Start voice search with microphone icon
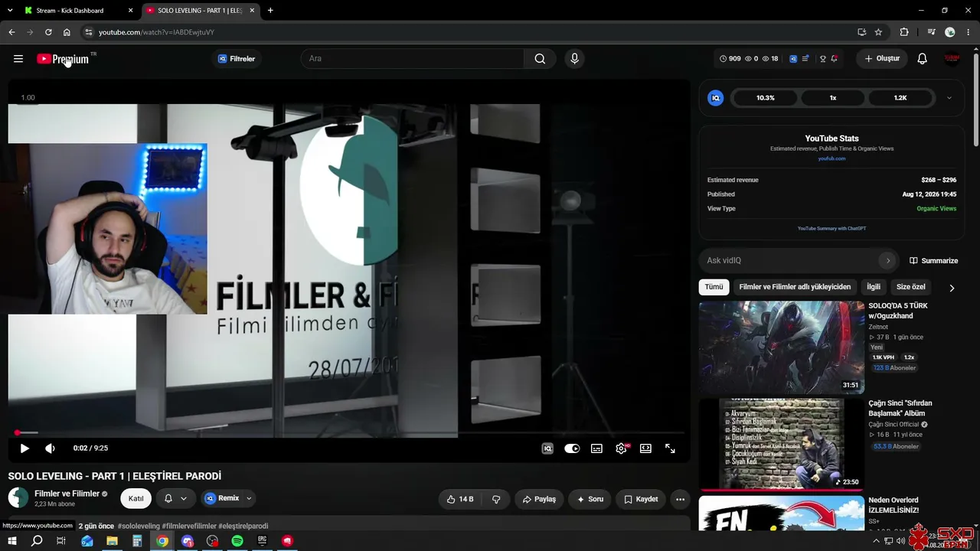The height and width of the screenshot is (551, 980). [x=575, y=59]
